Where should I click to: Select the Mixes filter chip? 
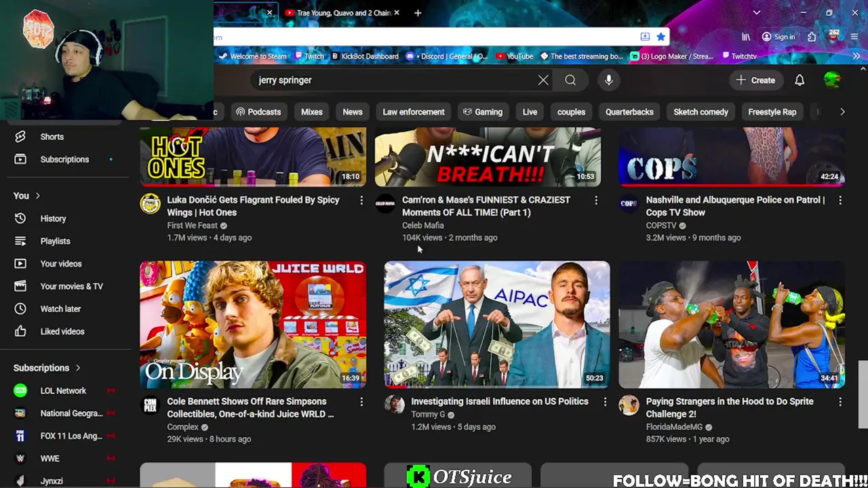point(312,112)
